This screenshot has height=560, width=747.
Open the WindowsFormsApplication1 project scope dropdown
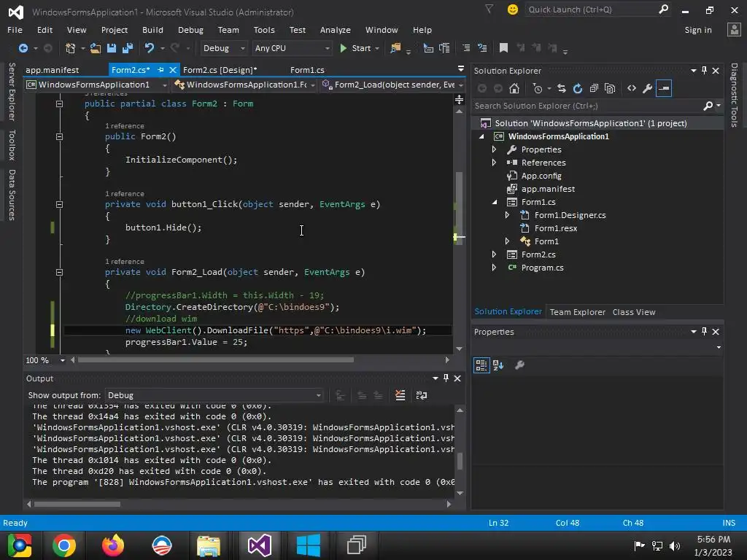click(x=97, y=85)
